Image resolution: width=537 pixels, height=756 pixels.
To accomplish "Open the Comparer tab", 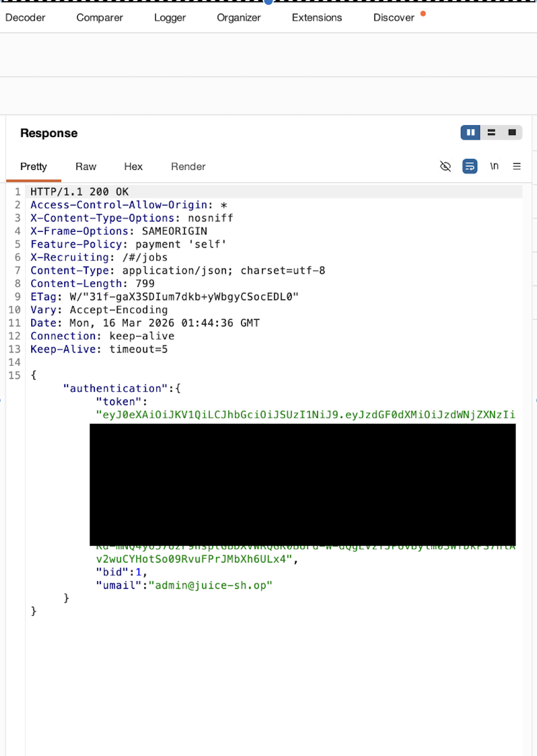I will 100,17.
